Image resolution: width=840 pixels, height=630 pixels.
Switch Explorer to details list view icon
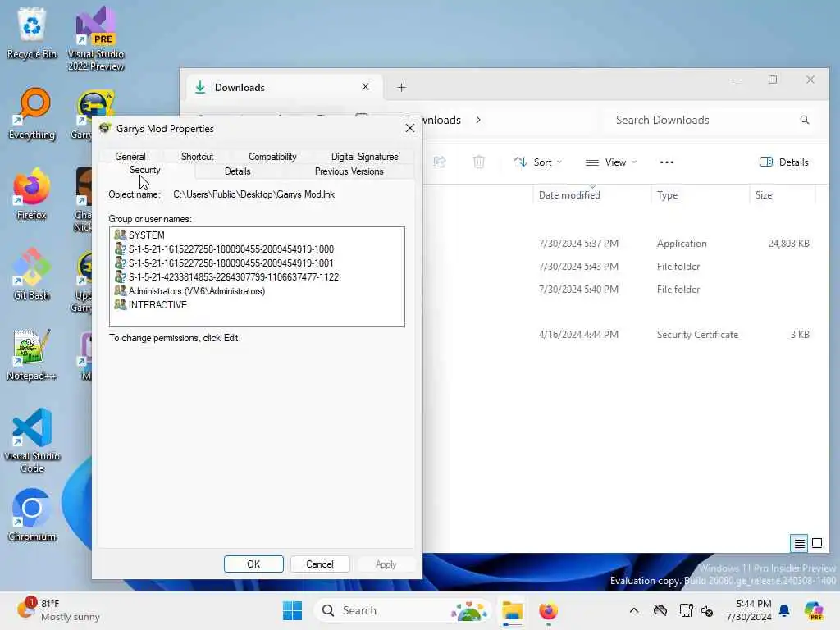pyautogui.click(x=799, y=544)
